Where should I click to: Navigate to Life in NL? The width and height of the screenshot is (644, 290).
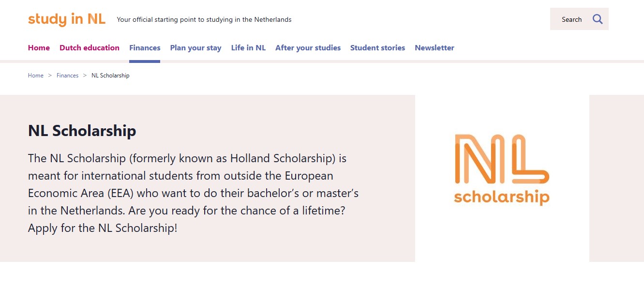tap(248, 48)
